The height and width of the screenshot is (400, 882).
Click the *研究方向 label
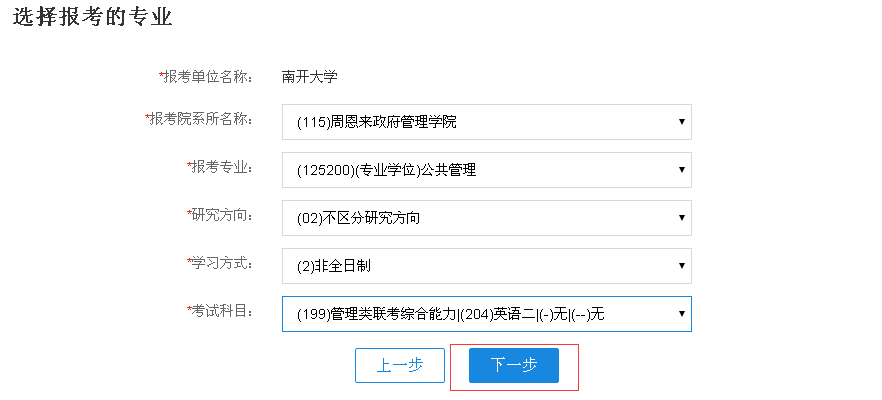221,214
